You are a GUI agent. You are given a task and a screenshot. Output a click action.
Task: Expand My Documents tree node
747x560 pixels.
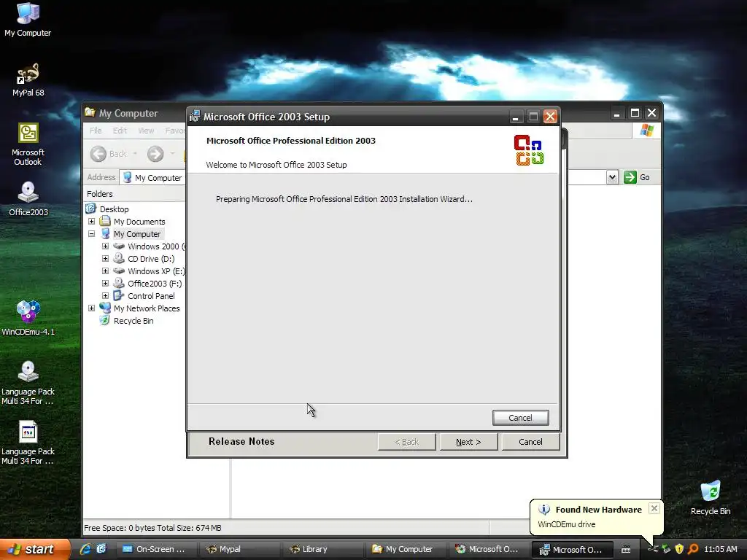click(91, 222)
